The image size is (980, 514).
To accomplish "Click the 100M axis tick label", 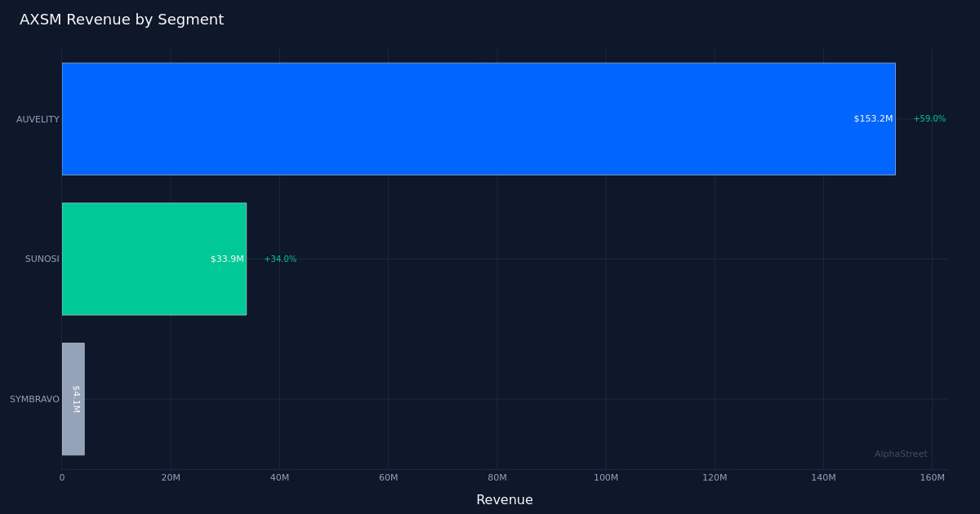I will click(606, 478).
